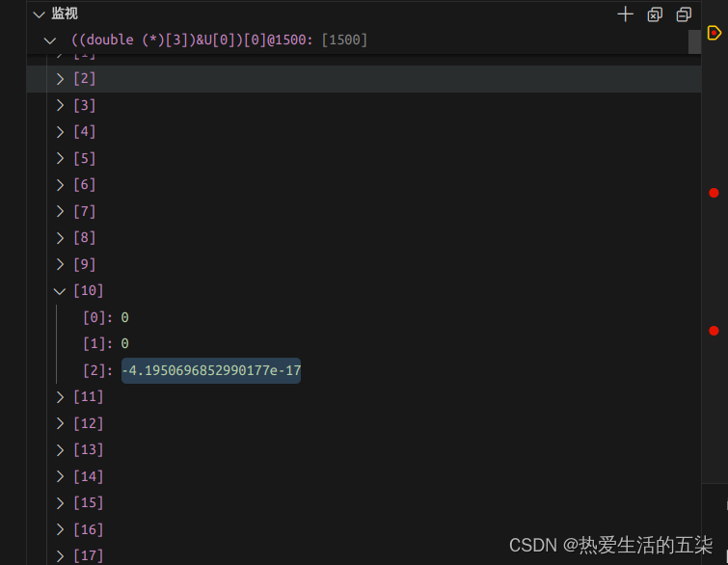Collapse the U[0]@1500 watch expression

[x=50, y=40]
